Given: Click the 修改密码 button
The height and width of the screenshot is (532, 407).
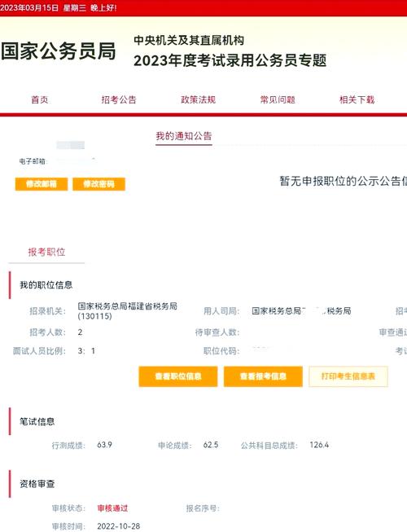Looking at the screenshot, I should click(x=99, y=184).
